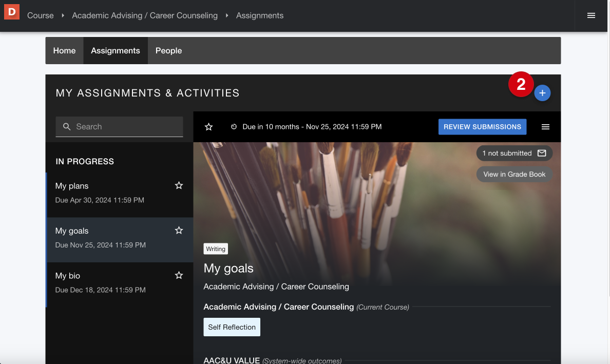Click the search magnifier icon
This screenshot has height=364, width=610.
(x=67, y=127)
